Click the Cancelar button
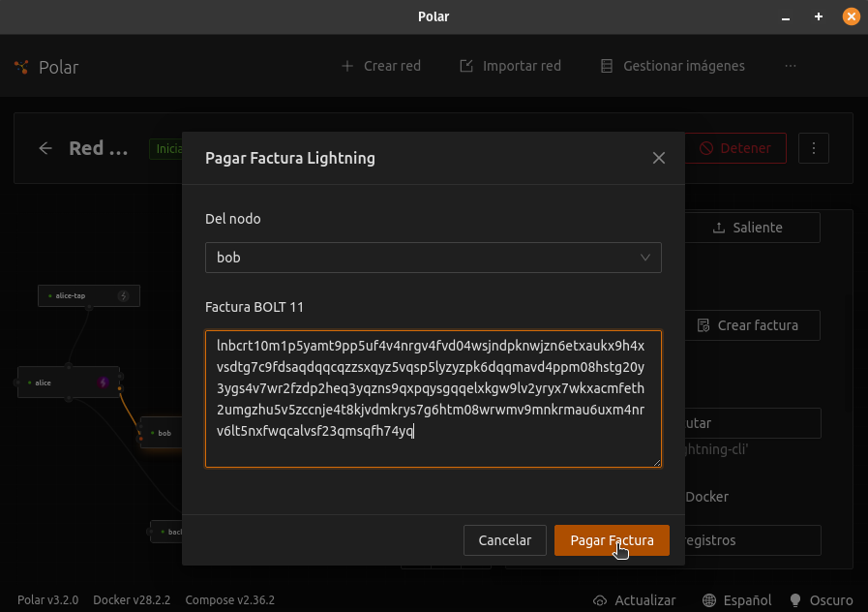This screenshot has width=868, height=612. 505,540
